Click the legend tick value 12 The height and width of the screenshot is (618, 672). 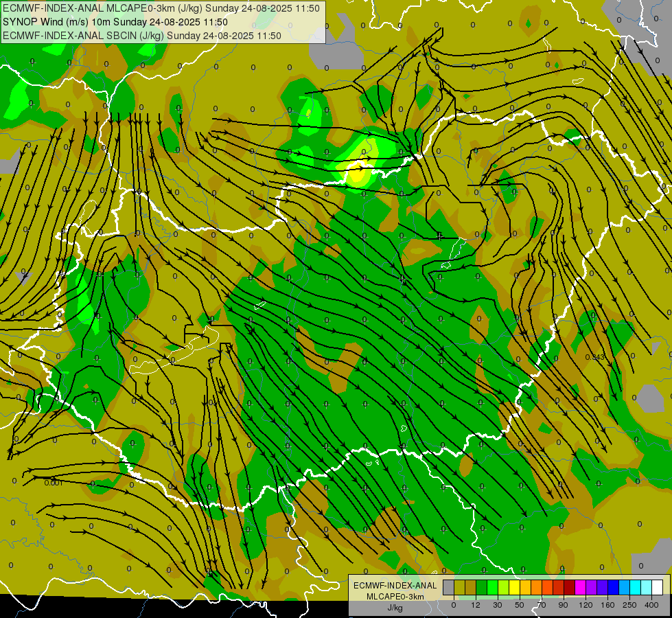[476, 605]
